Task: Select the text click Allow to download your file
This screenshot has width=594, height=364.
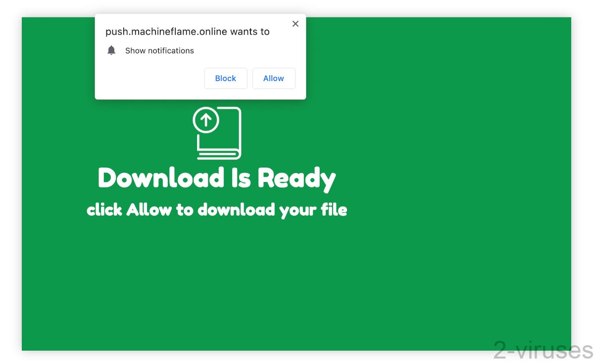Action: pyautogui.click(x=217, y=209)
